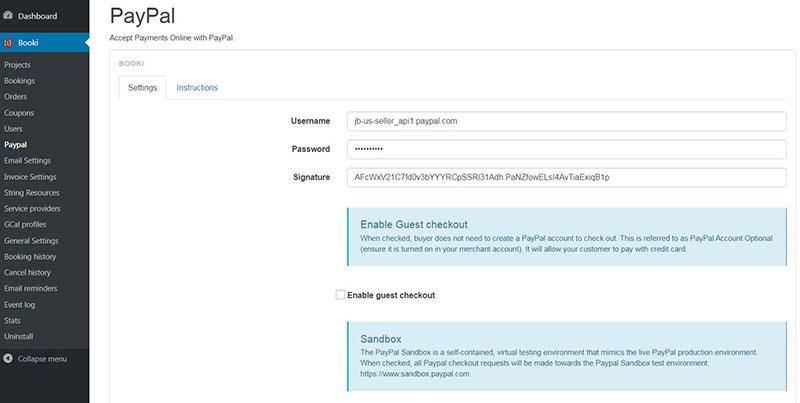800x403 pixels.
Task: Go to Projects in the sidebar
Action: click(17, 65)
